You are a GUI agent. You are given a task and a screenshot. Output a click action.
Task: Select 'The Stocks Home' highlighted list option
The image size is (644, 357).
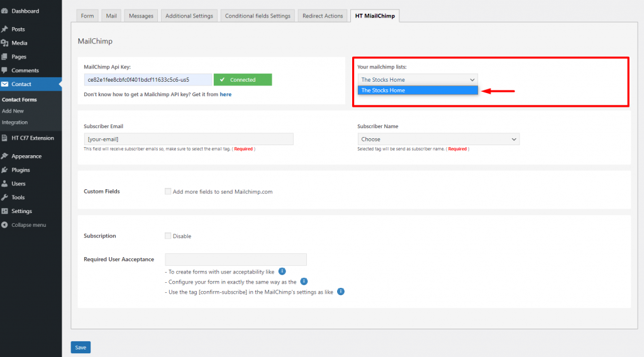[418, 91]
